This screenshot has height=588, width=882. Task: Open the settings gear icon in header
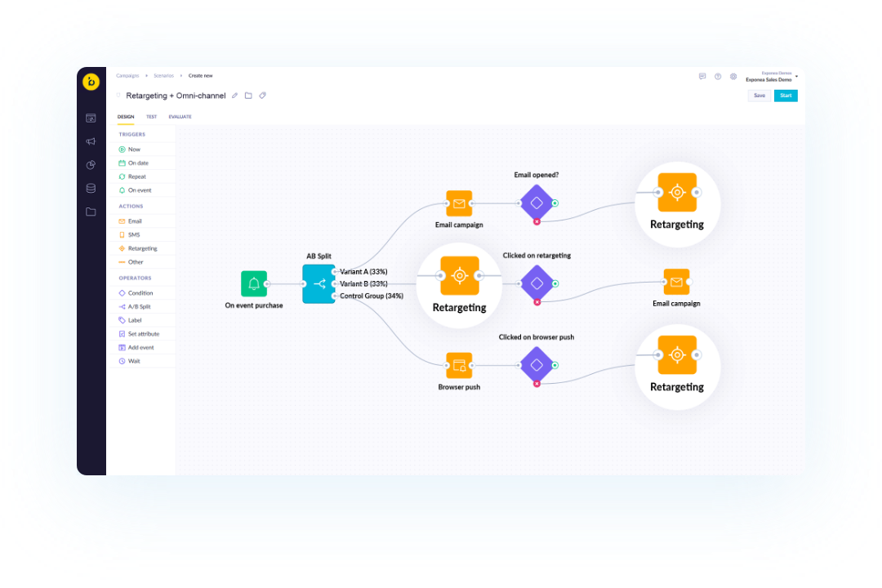733,77
